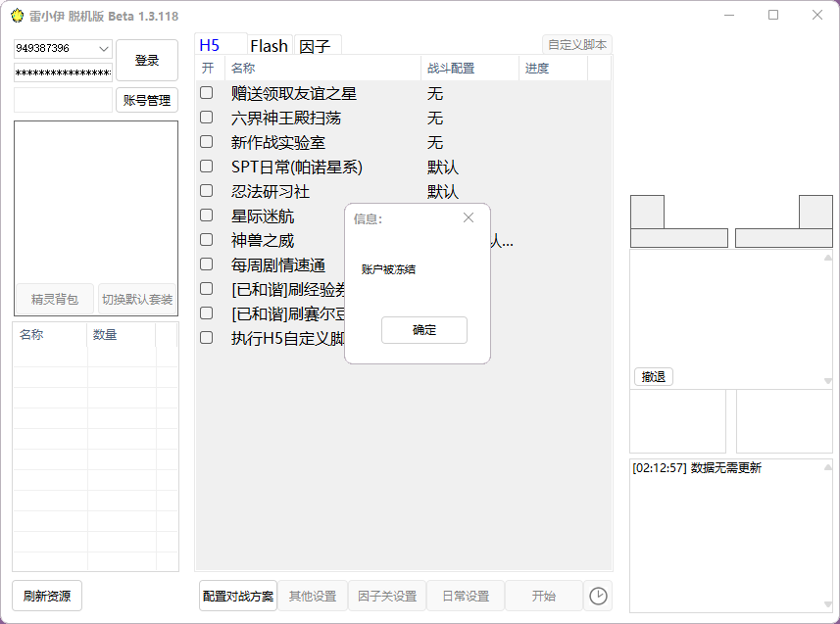Enable the 星际迷航 checkbox
This screenshot has height=624, width=840.
pyautogui.click(x=206, y=216)
